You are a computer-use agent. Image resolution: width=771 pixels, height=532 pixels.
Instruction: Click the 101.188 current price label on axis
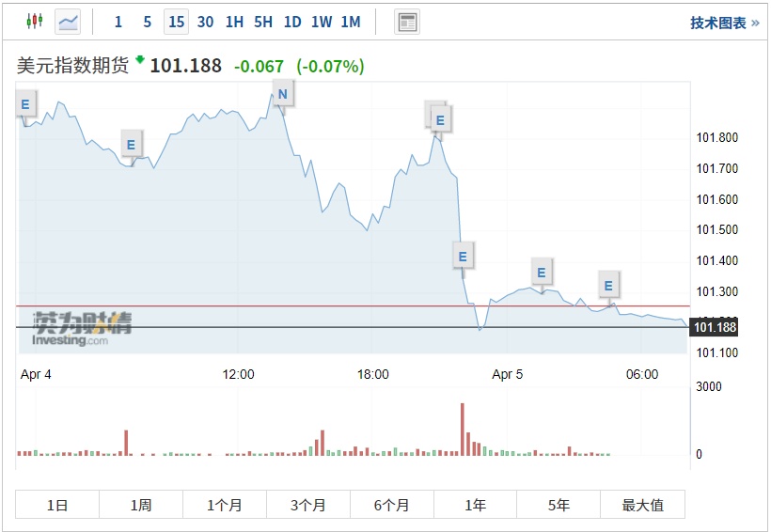tap(715, 327)
